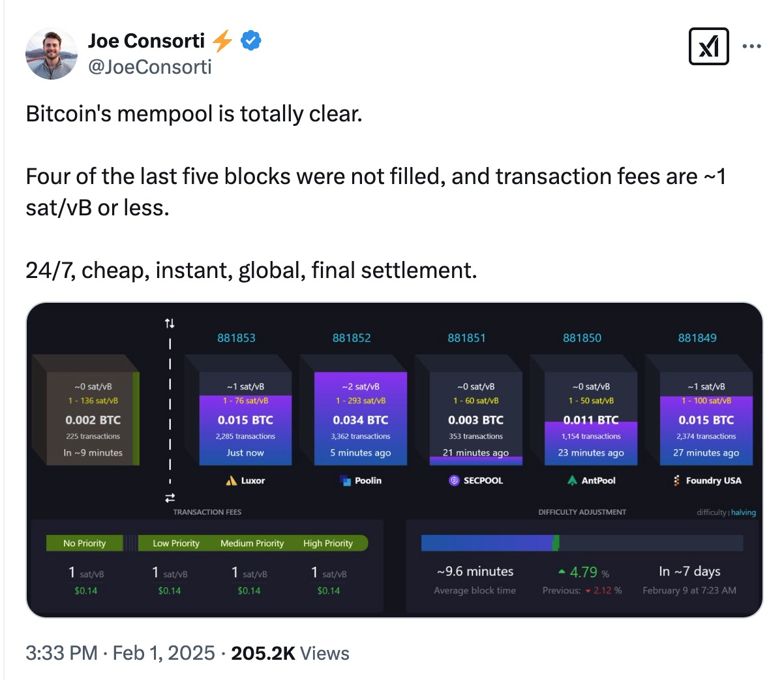Switch to the Medium Priority fee tab
The image size is (784, 680).
[252, 542]
